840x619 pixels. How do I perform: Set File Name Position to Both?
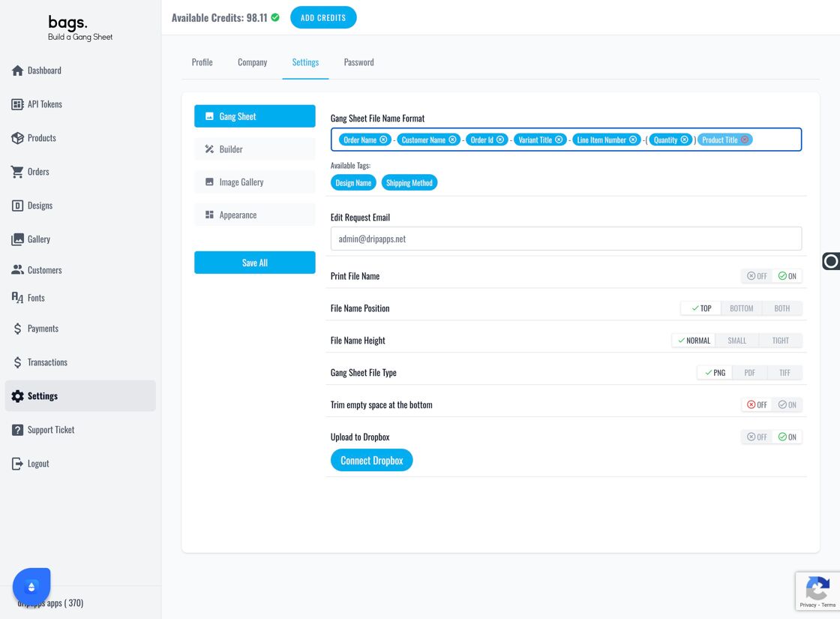(x=781, y=308)
